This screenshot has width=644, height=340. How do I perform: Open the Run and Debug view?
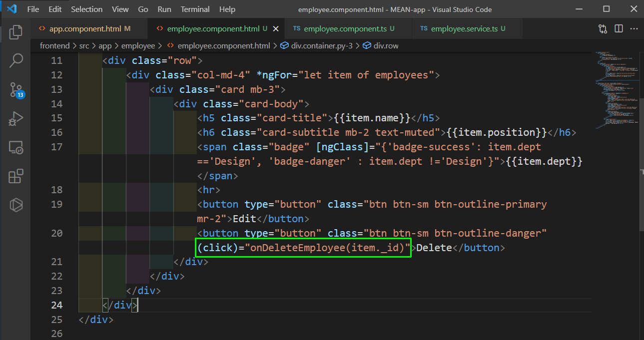click(15, 119)
